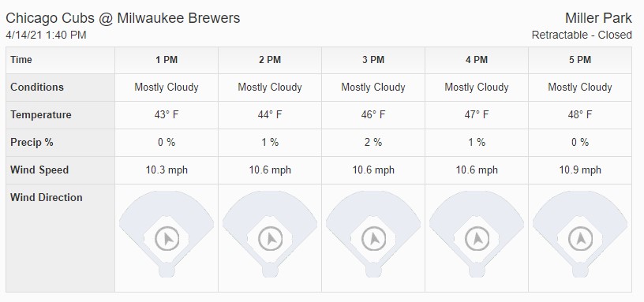Select the 1 PM column header
This screenshot has height=302, width=644.
coord(167,60)
